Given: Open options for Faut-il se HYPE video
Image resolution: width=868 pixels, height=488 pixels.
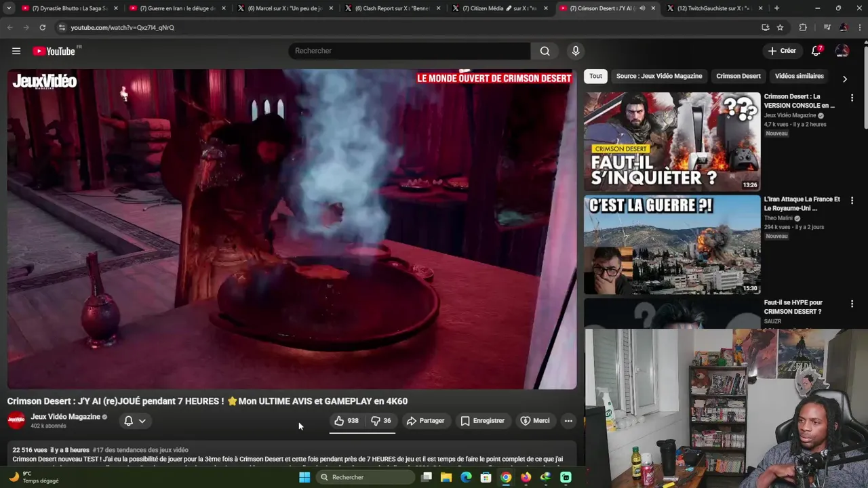Looking at the screenshot, I should (x=852, y=304).
